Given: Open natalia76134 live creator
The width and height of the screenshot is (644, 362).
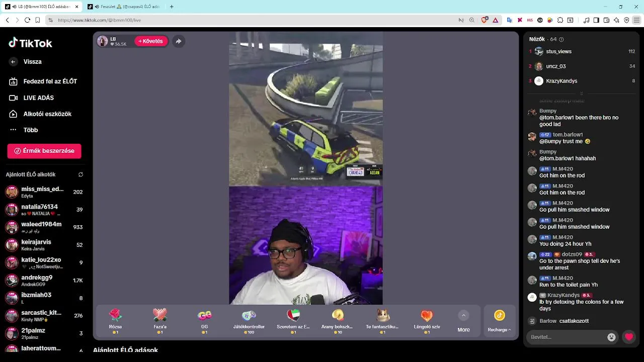Looking at the screenshot, I should click(44, 210).
